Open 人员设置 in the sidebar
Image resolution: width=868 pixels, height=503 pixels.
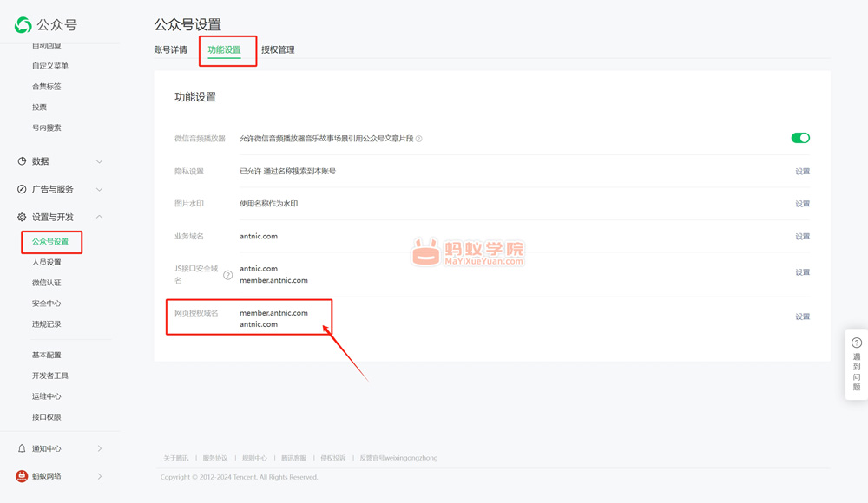tap(47, 262)
